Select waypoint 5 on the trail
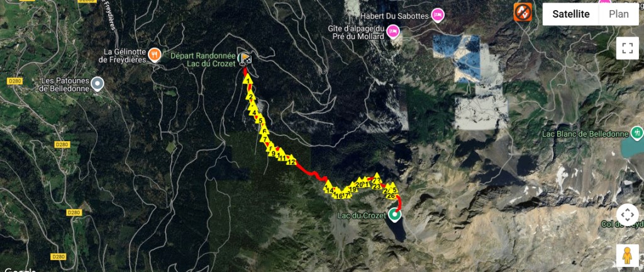644x272 pixels. coord(260,120)
